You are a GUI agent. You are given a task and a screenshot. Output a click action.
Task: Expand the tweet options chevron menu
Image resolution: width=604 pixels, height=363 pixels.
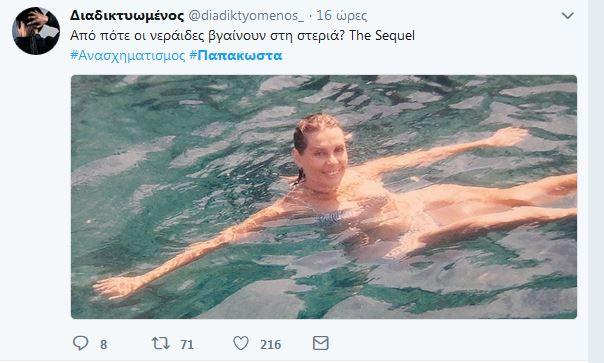tap(568, 16)
